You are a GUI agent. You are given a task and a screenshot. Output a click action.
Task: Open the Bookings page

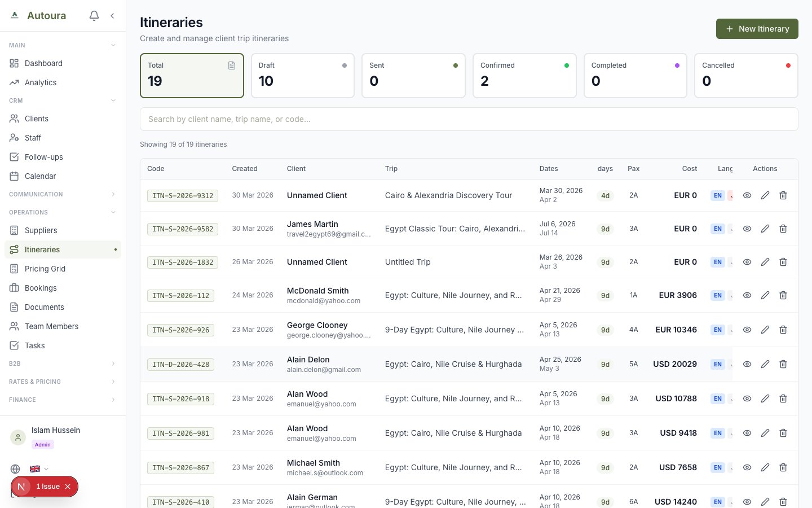click(63, 288)
